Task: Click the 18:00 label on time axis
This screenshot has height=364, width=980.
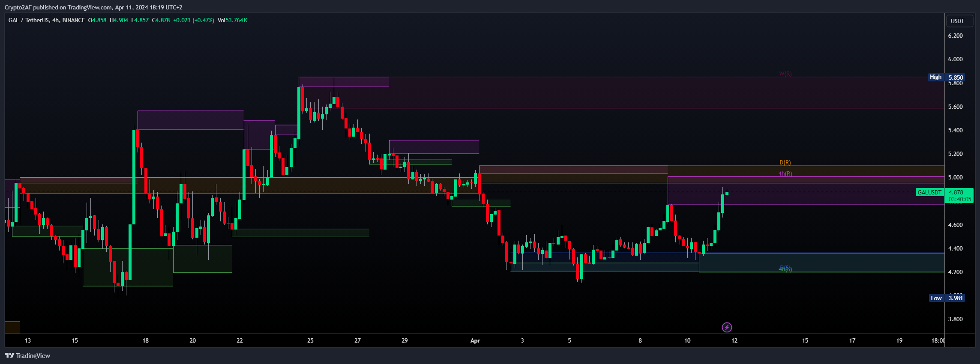Action: point(938,341)
